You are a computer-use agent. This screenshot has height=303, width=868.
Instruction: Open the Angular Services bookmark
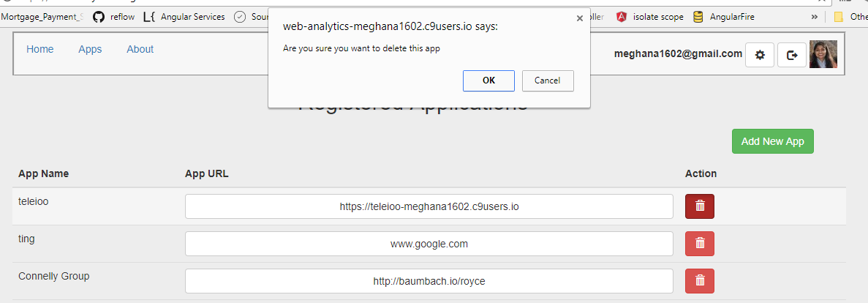pyautogui.click(x=184, y=17)
